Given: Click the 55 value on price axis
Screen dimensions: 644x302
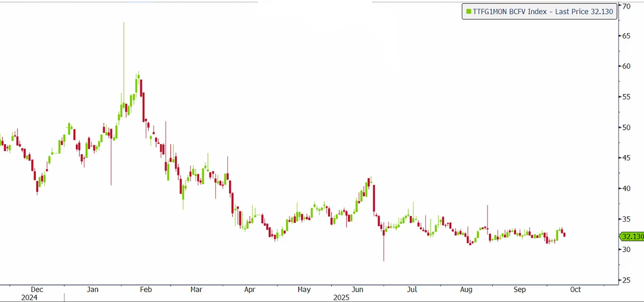Looking at the screenshot, I should pos(626,97).
